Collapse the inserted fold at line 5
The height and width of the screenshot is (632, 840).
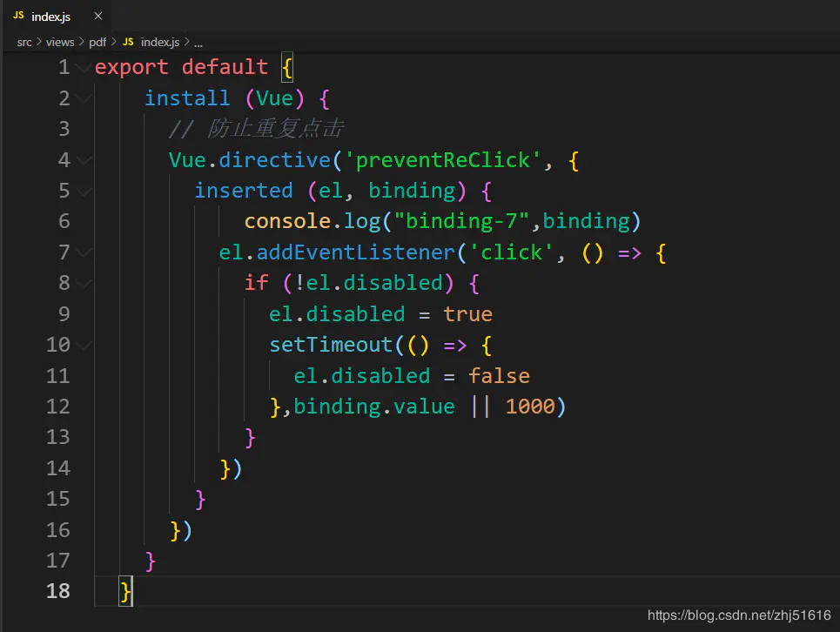point(84,192)
